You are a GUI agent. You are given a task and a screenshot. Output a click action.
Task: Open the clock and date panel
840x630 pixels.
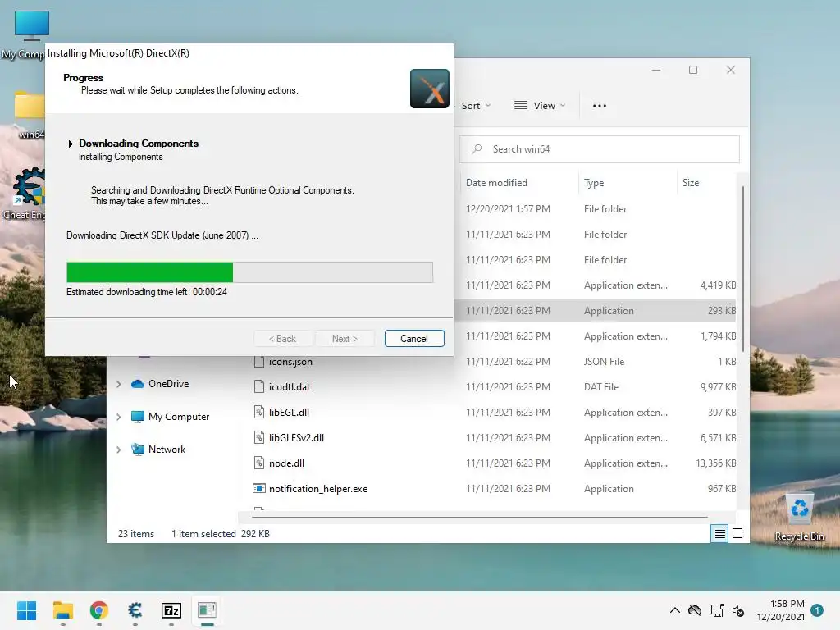pos(781,610)
